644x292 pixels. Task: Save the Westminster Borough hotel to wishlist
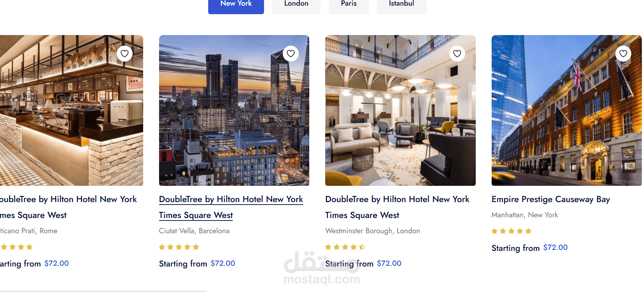click(x=457, y=54)
